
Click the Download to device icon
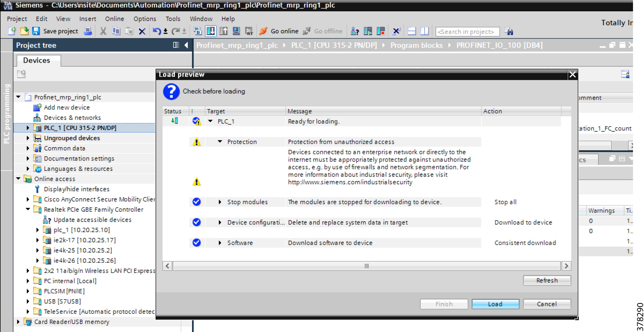coord(211,31)
